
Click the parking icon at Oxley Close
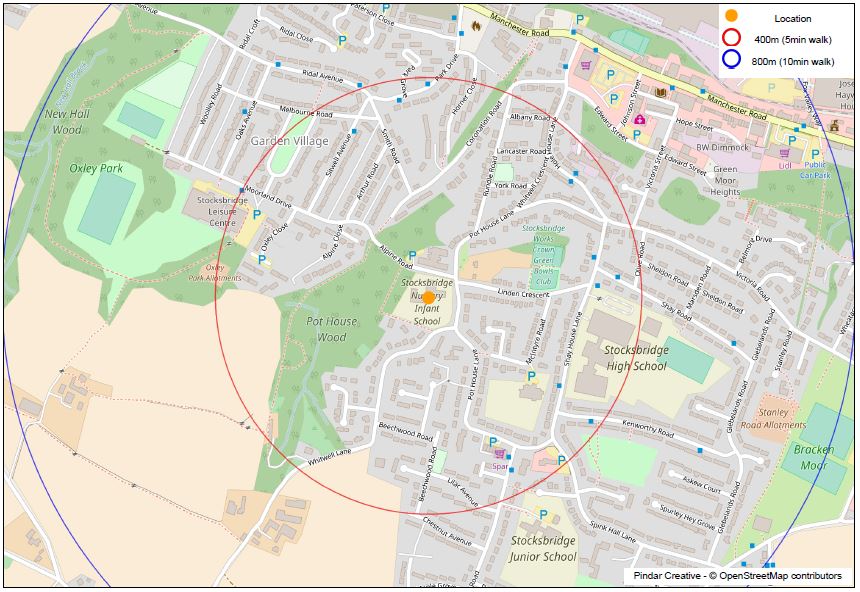[x=262, y=259]
